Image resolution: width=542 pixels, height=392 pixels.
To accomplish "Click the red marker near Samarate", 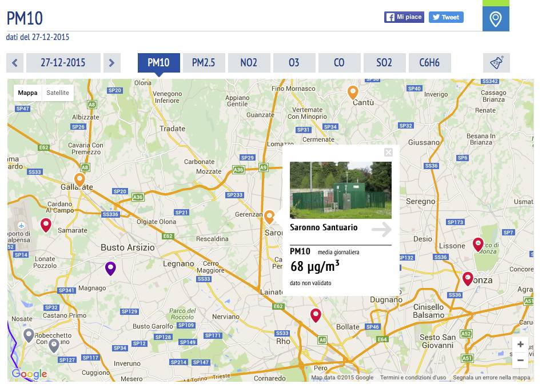I will tap(46, 225).
